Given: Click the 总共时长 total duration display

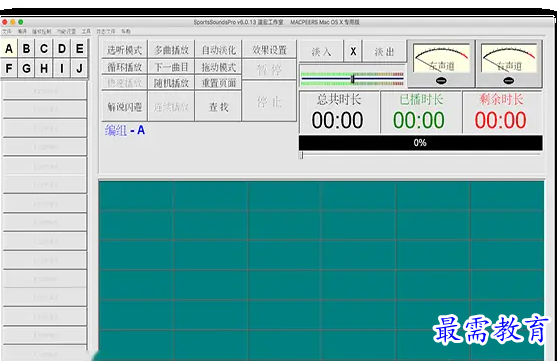Looking at the screenshot, I should tap(339, 112).
